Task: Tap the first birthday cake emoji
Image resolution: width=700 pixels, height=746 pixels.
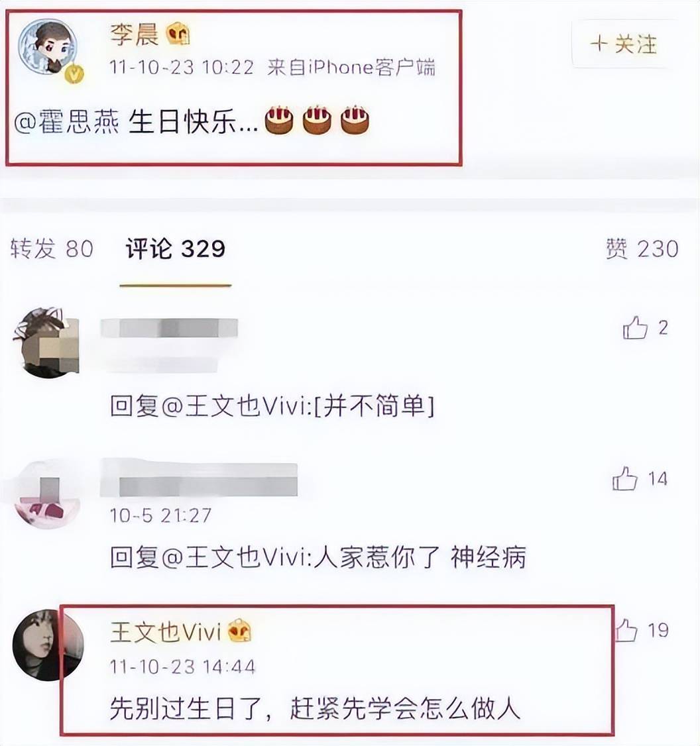Action: click(x=279, y=121)
